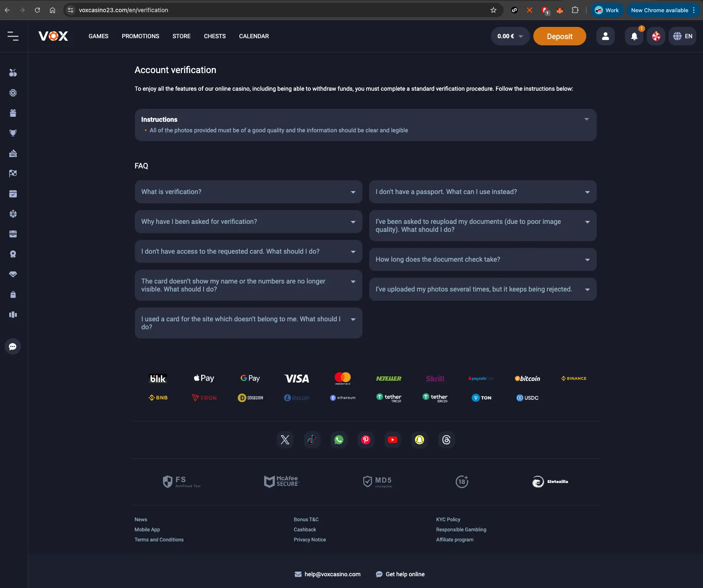Open the casino chip icon in sidebar
The image size is (703, 588).
click(x=13, y=93)
